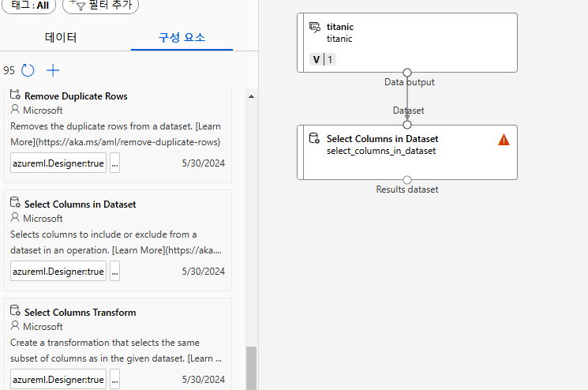The image size is (588, 390).
Task: Click the 필터 추가 button
Action: point(100,6)
